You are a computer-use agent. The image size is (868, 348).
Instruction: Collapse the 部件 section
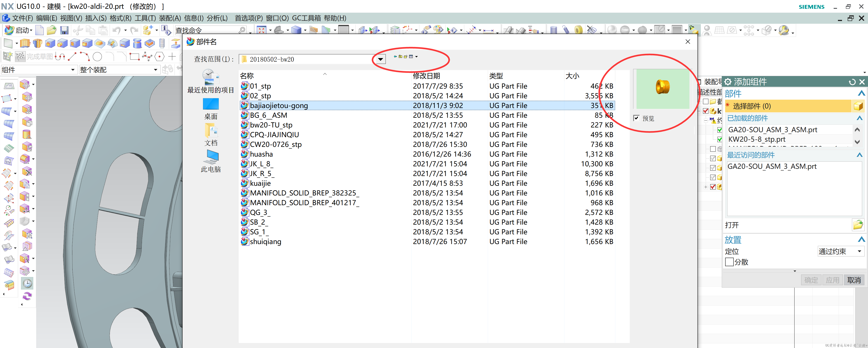pyautogui.click(x=861, y=93)
